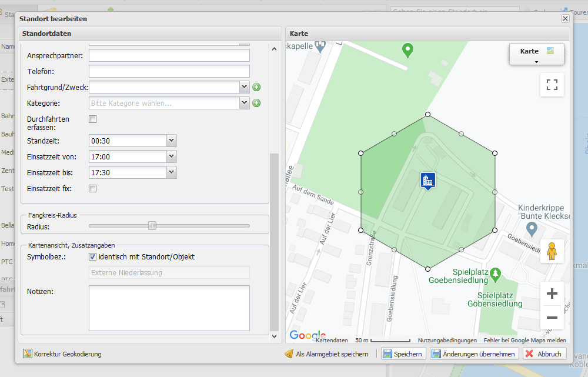Enable Durchfahrten erfassen checkbox
Screen dimensions: 588x377
(92, 119)
